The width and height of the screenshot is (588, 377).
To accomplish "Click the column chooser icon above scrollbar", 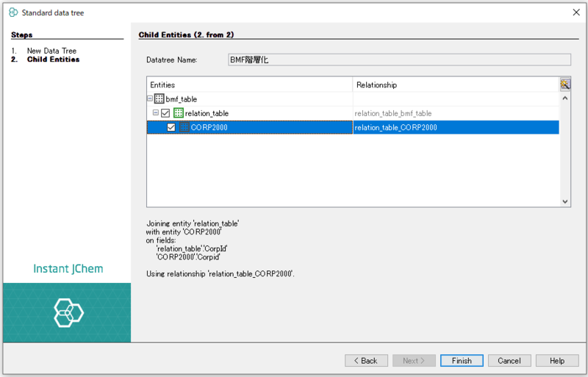I will (x=564, y=85).
